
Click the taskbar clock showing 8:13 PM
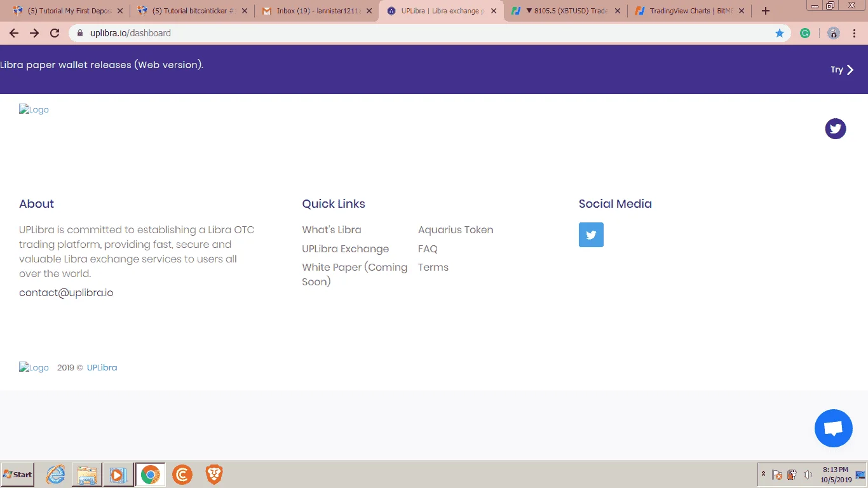pos(836,475)
